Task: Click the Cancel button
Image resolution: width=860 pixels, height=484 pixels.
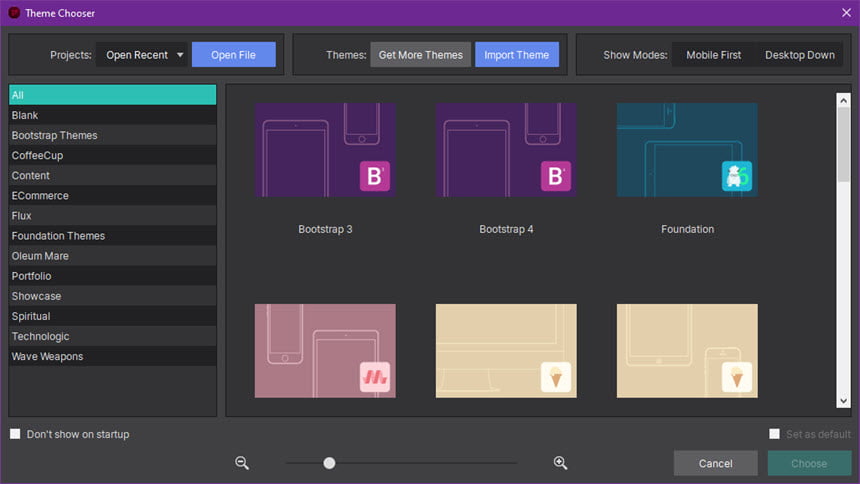Action: (716, 464)
